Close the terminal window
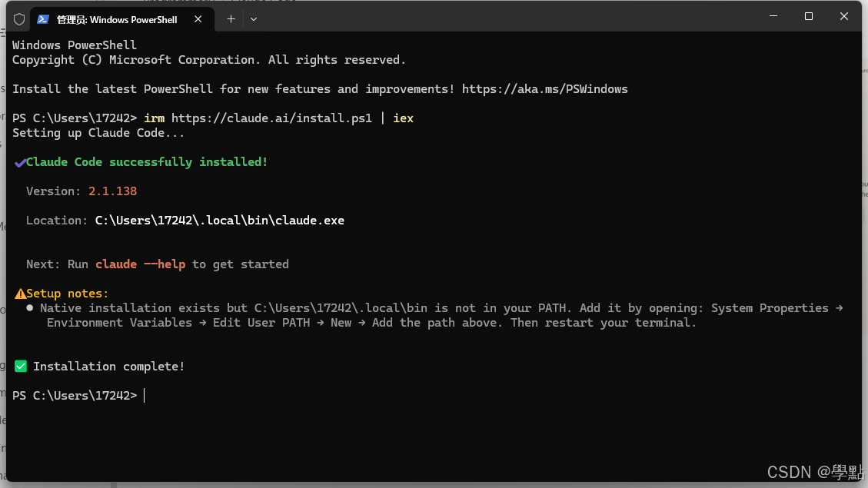 point(843,16)
